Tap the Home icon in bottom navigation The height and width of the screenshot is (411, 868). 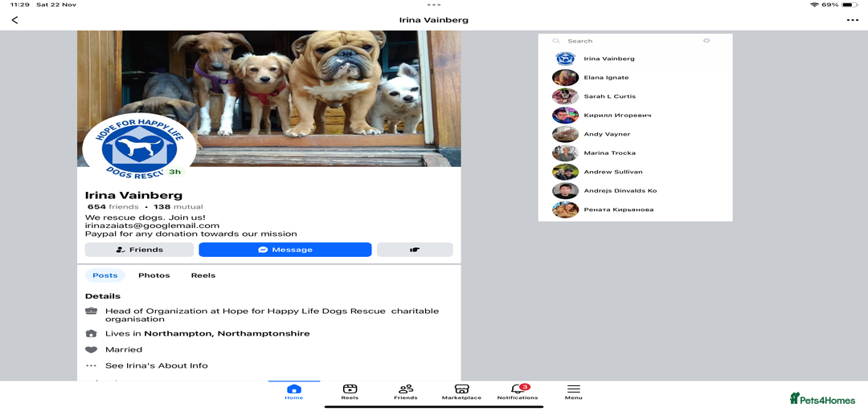pos(294,392)
